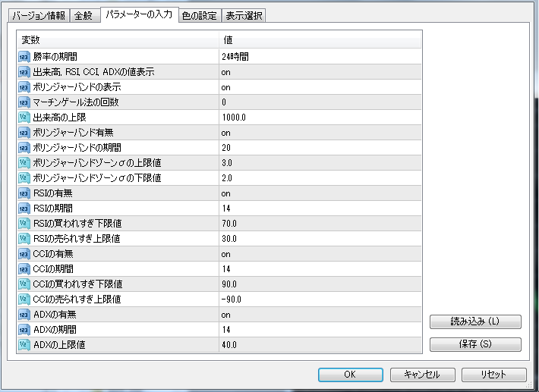
Task: Click the icon beside ボリンジャーバンドゾーンσの上限値
Action: point(24,163)
